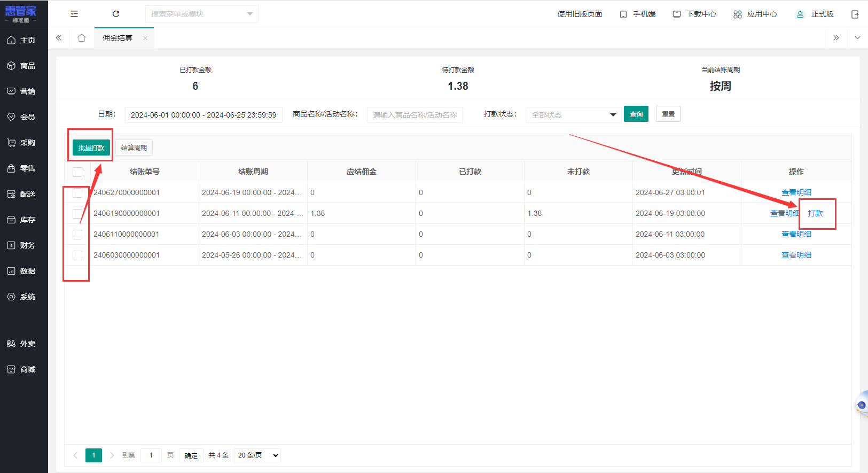Screen dimensions: 868x473
Task: Open 应用中心 in the top bar
Action: pos(755,14)
